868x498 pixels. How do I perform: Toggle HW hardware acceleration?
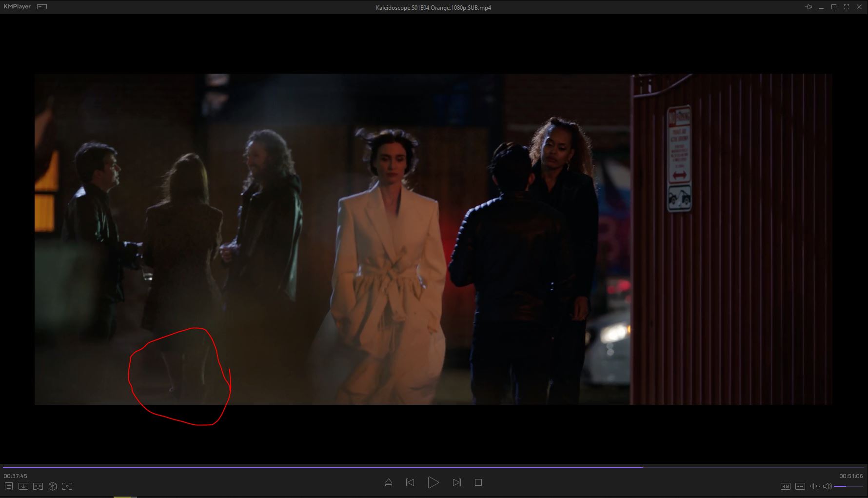(786, 486)
